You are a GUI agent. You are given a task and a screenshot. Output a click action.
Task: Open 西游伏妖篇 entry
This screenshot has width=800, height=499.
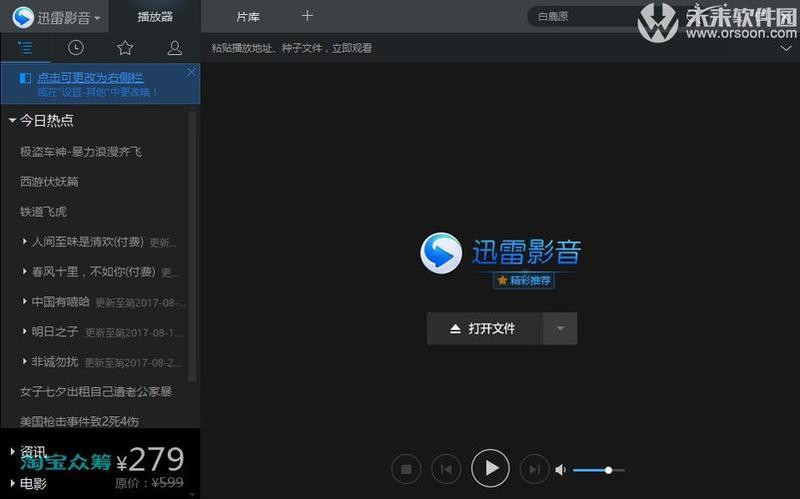click(x=49, y=182)
